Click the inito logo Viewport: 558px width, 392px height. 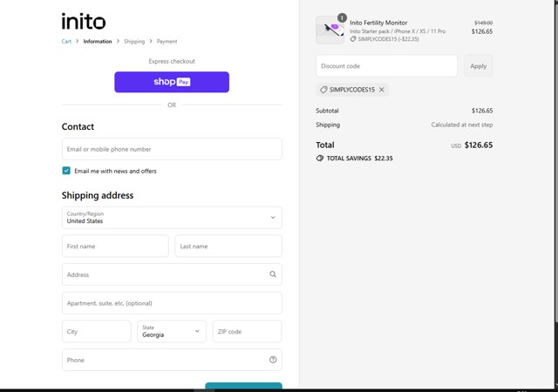84,22
